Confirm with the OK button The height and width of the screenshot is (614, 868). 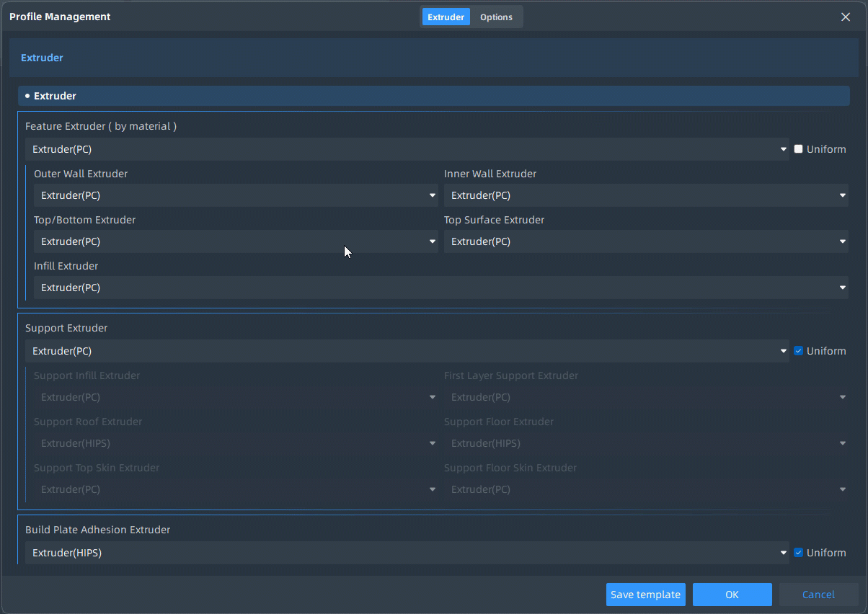click(x=732, y=595)
